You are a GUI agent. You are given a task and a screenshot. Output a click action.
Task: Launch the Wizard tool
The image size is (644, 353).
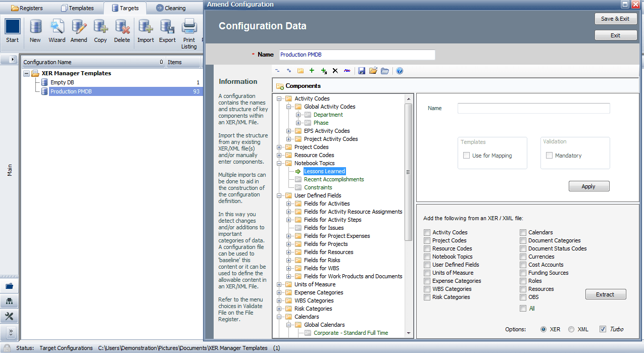[x=57, y=31]
